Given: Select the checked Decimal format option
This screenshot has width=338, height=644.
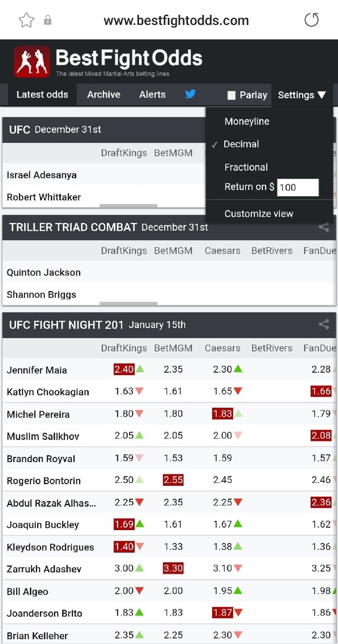Looking at the screenshot, I should tap(241, 144).
